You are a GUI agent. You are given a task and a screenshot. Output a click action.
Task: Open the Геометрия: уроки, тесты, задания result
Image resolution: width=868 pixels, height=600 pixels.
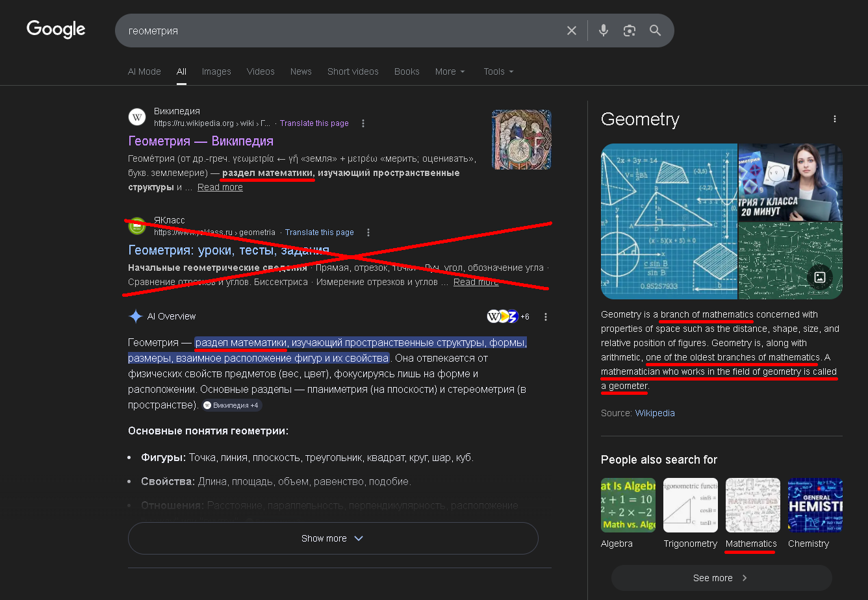click(x=229, y=250)
